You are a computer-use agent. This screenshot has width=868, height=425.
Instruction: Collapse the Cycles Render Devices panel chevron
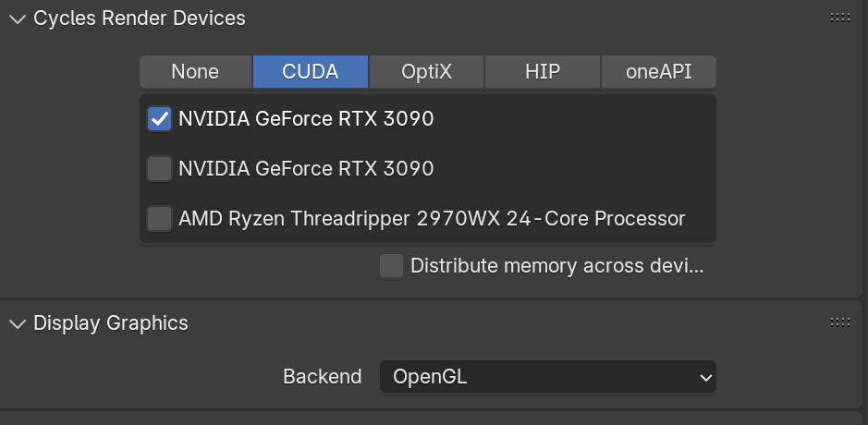pos(18,18)
